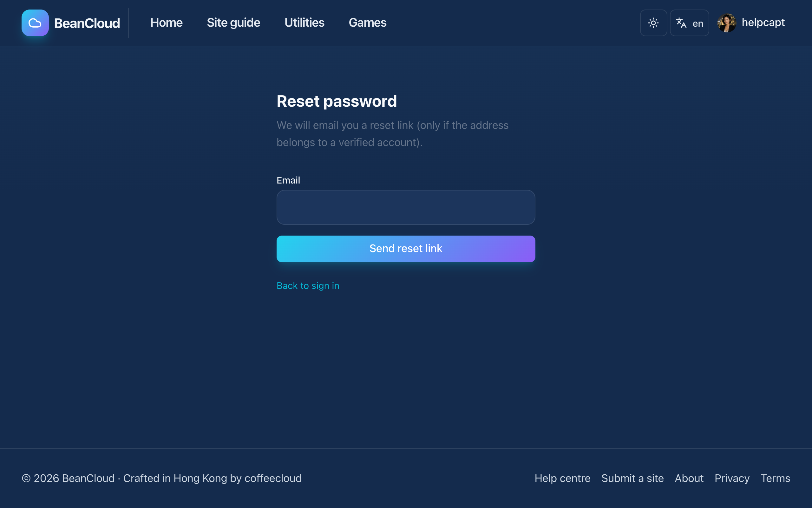Open the helpcapt account name

763,23
